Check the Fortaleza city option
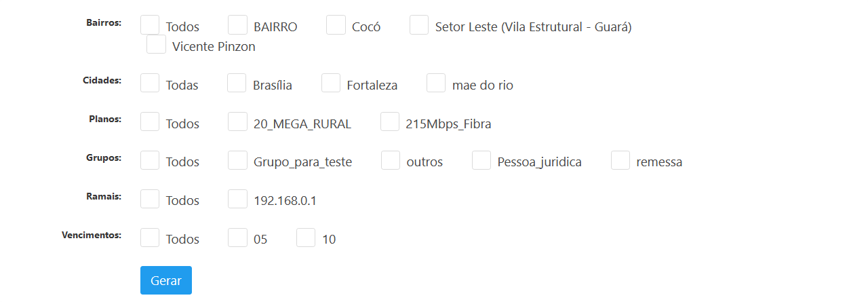Screen dimensions: 868x302 pos(331,83)
